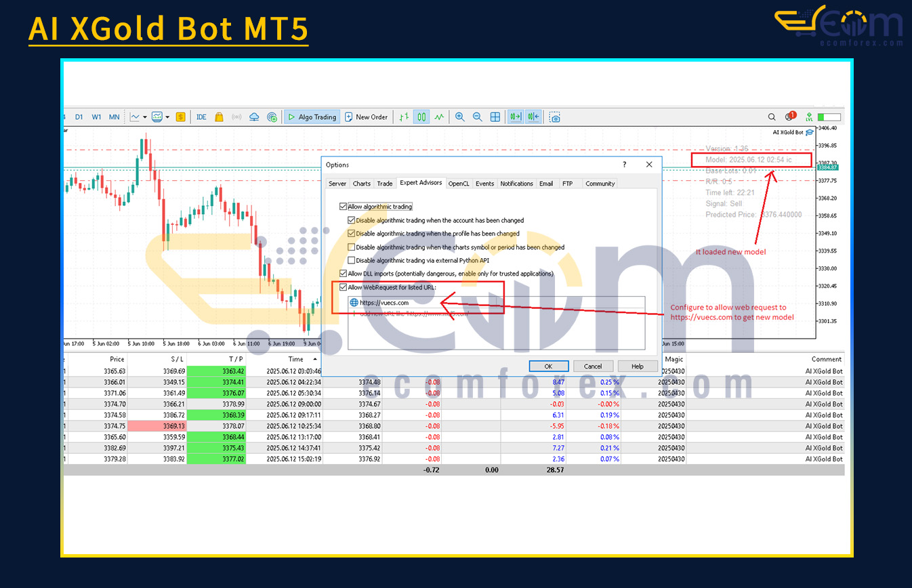Enable disable trading via external Python API
Viewport: 912px width, 588px height.
[351, 260]
